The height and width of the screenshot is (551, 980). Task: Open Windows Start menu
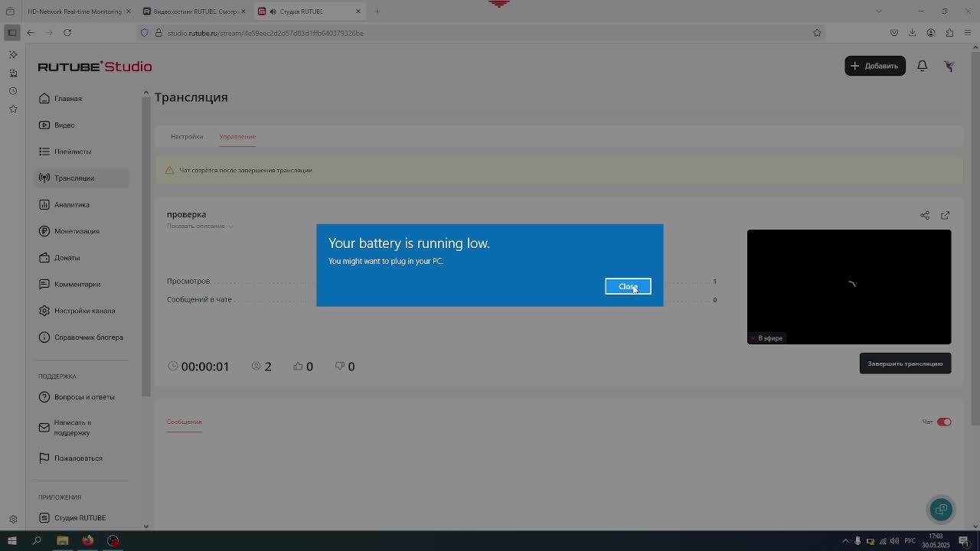[x=11, y=541]
